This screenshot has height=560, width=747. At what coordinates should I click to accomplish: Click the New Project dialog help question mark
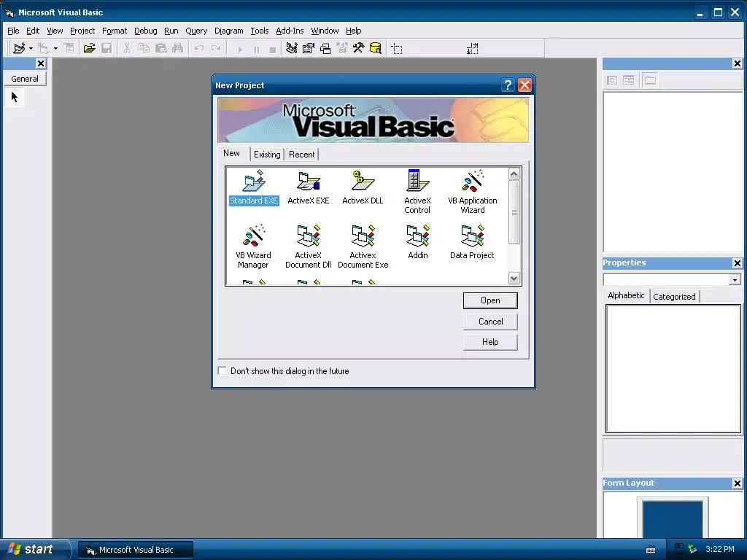[x=508, y=85]
